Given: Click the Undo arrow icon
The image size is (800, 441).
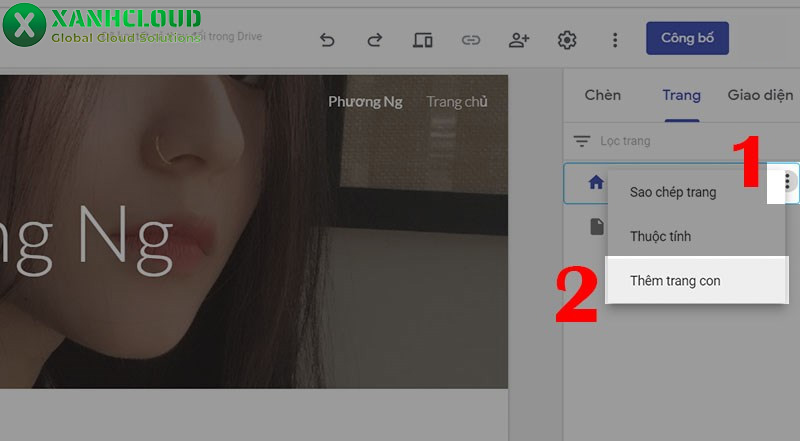Looking at the screenshot, I should tap(327, 40).
